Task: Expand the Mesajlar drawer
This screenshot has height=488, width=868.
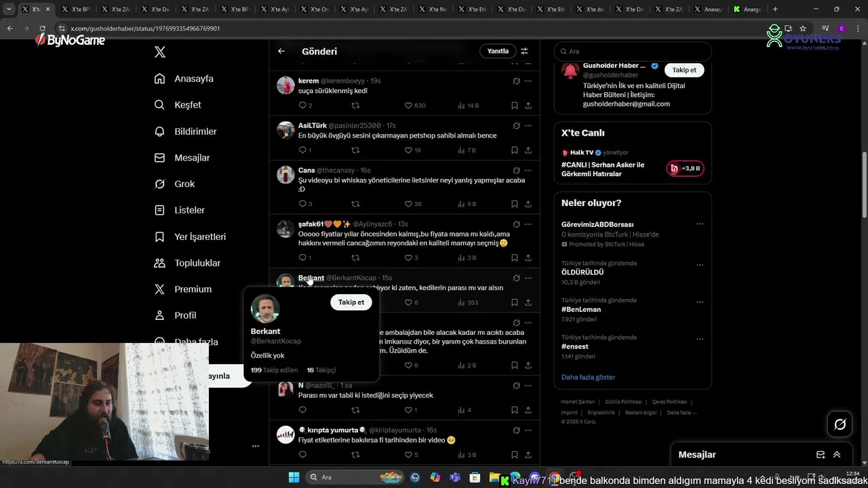Action: click(837, 455)
